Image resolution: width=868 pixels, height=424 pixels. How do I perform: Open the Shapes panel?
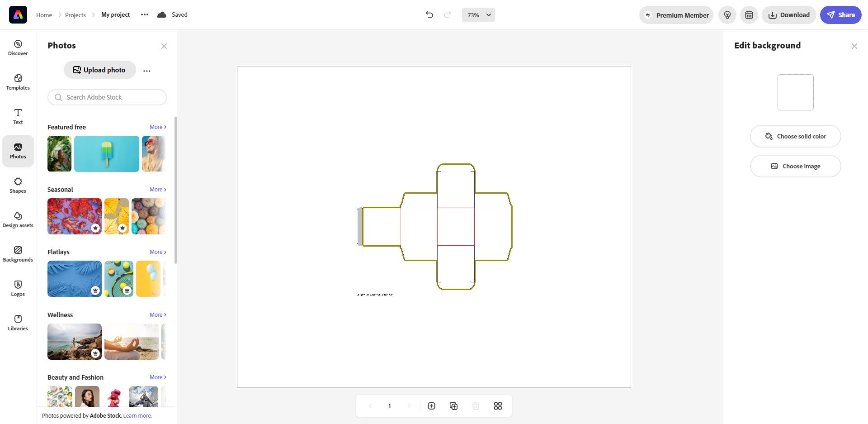click(x=18, y=185)
